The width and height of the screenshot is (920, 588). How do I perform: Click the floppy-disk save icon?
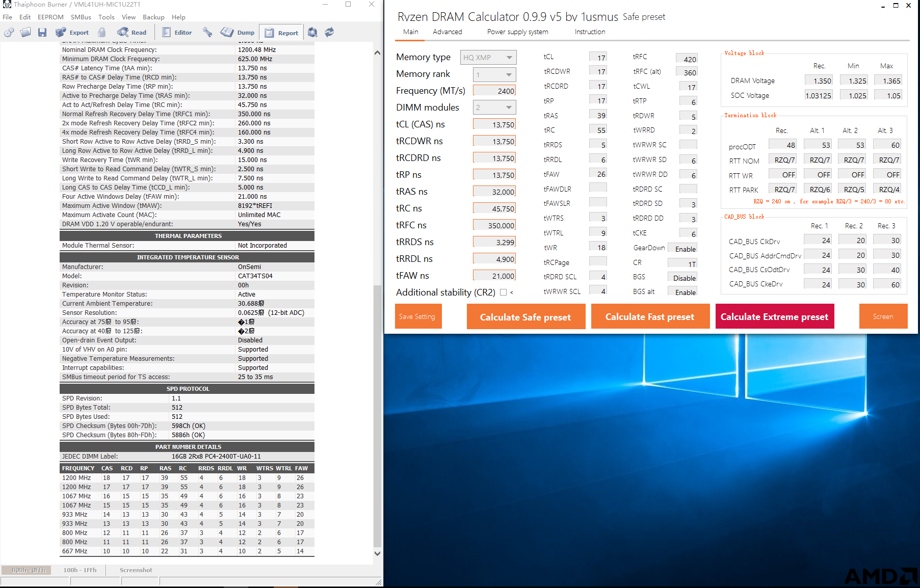tap(42, 33)
